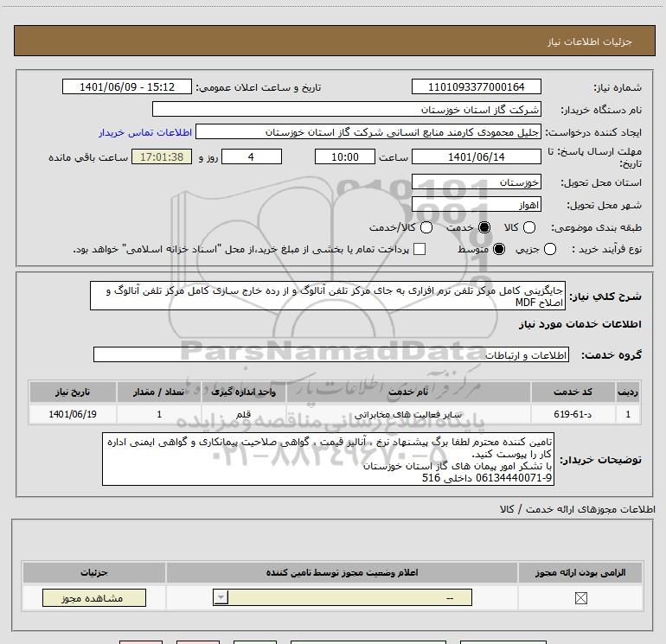Click buyer organization name field
This screenshot has width=666, height=644.
(x=347, y=109)
